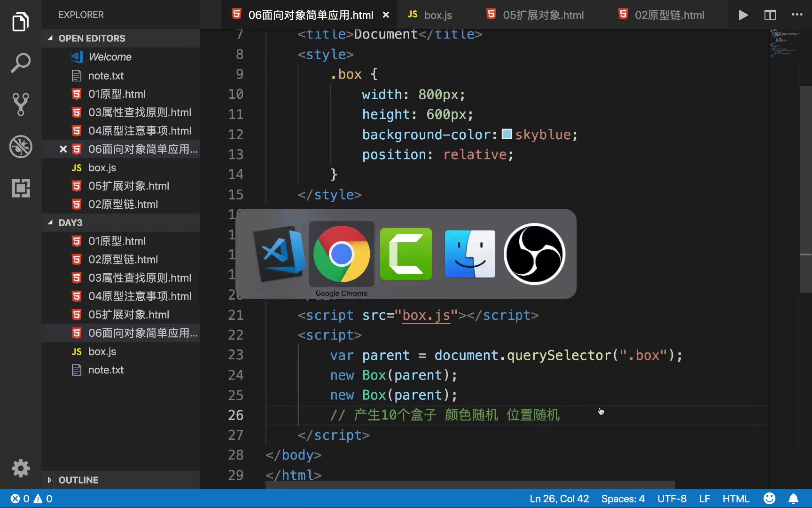Image resolution: width=812 pixels, height=508 pixels.
Task: Click the Split Editor icon
Action: (x=770, y=15)
